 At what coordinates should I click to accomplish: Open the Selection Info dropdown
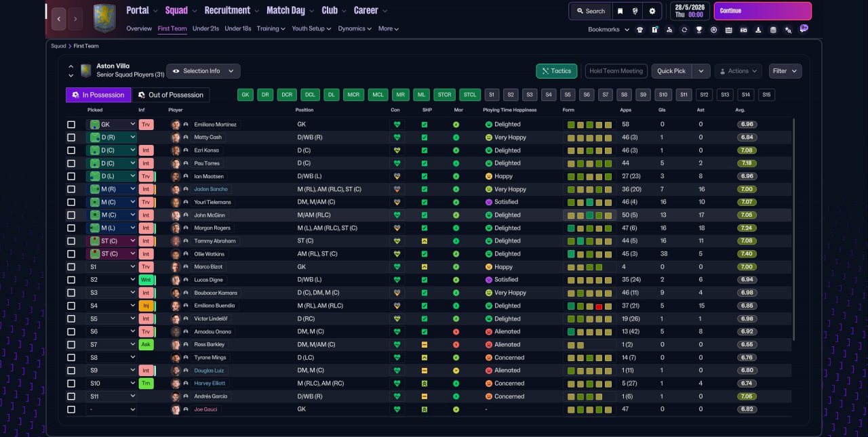click(x=203, y=71)
